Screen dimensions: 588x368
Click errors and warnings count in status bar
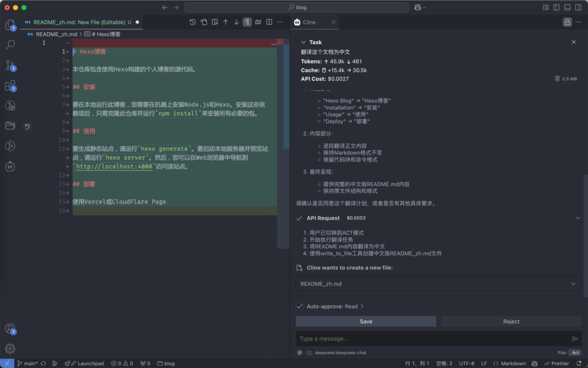122,363
